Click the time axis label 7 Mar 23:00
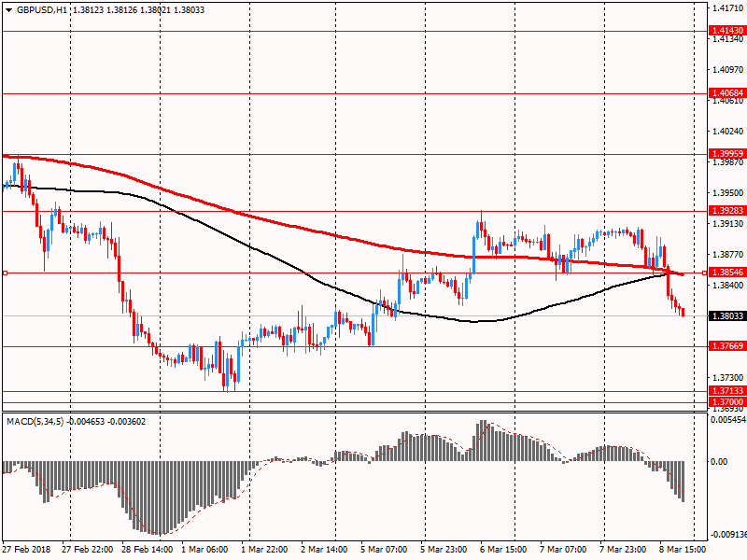This screenshot has height=560, width=747. tap(623, 550)
